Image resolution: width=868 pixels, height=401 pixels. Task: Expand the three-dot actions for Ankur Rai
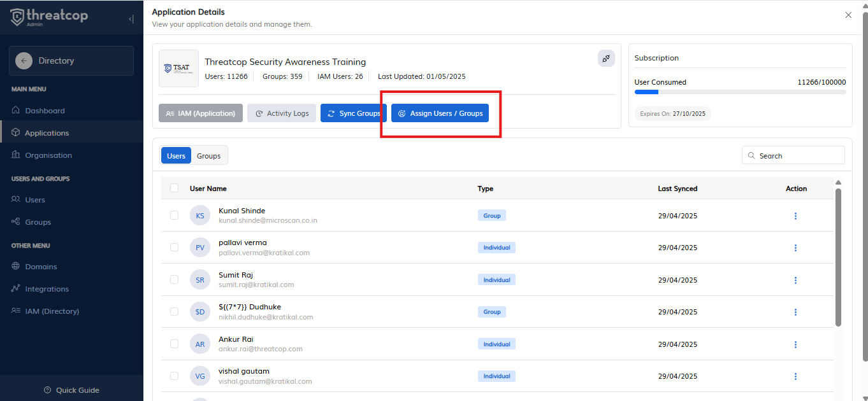[x=795, y=344]
